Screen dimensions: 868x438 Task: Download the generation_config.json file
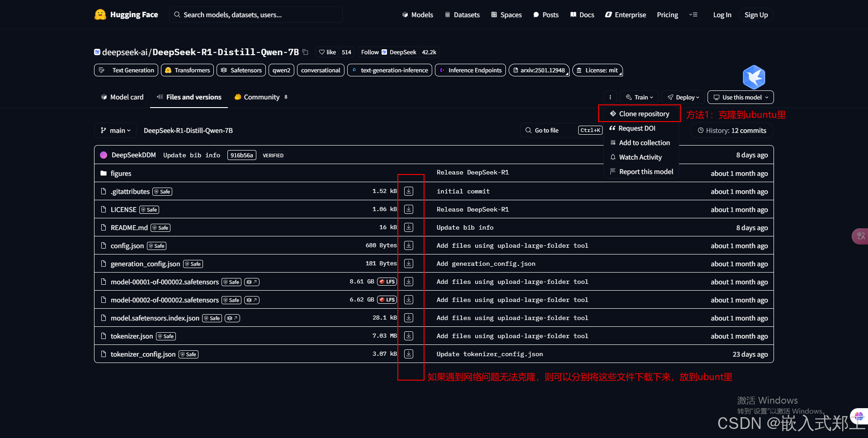click(x=409, y=264)
